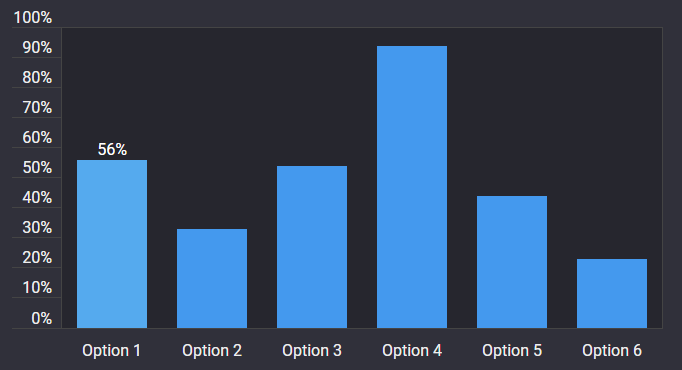The image size is (682, 370).
Task: Click the Option 1 bar
Action: pos(112,244)
